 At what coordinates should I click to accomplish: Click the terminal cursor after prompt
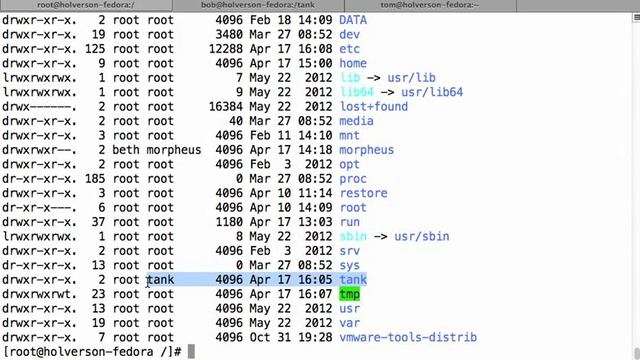click(191, 352)
